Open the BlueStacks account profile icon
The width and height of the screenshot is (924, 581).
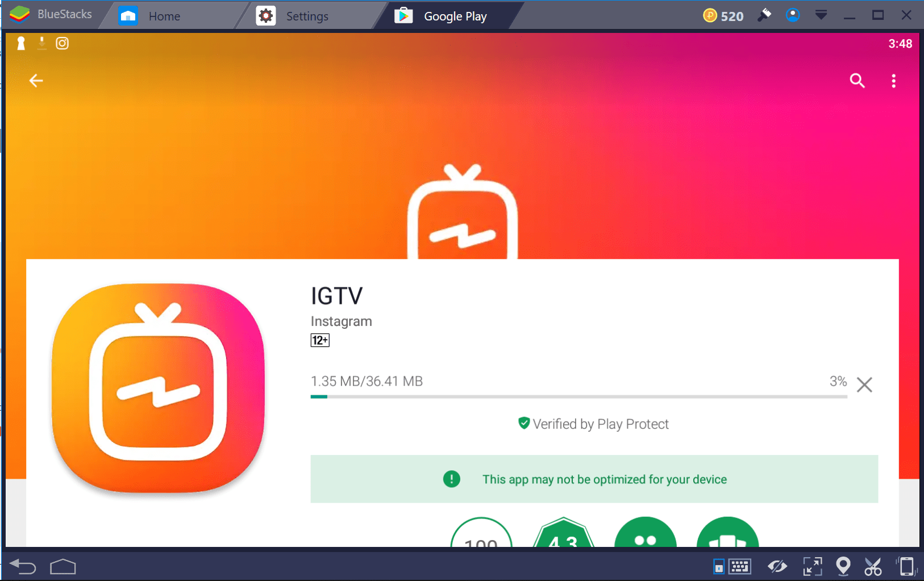pyautogui.click(x=793, y=15)
